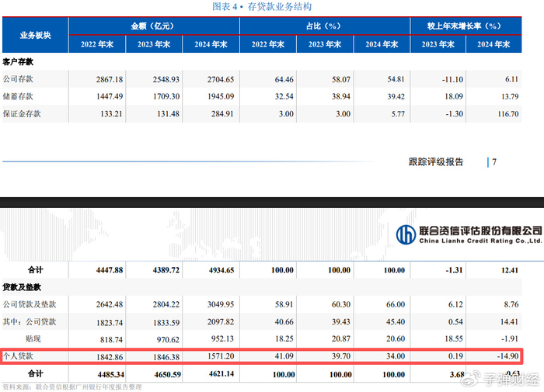
Task: Select the 储蓄存款 row label
Action: (x=18, y=96)
